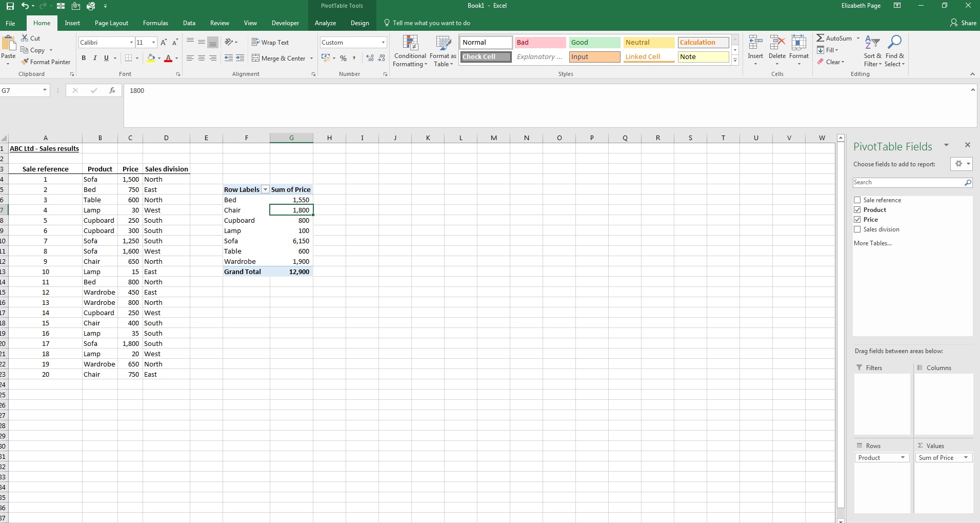Expand the cell styles gallery
This screenshot has width=980, height=523.
pyautogui.click(x=735, y=61)
